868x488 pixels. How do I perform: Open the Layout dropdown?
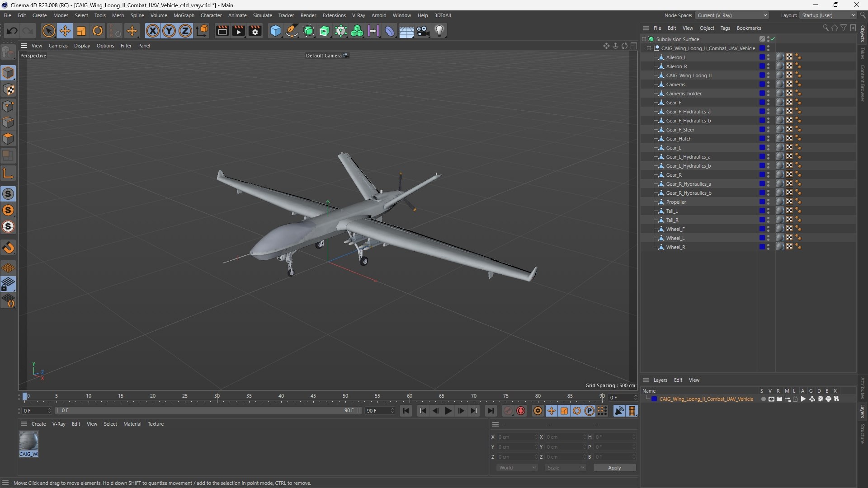[828, 15]
